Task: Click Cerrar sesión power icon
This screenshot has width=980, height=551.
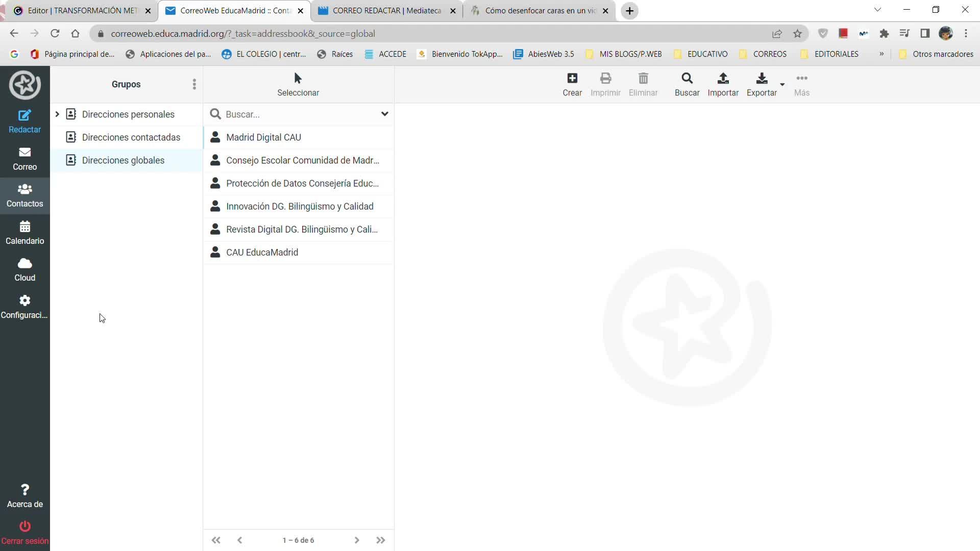Action: point(24,526)
